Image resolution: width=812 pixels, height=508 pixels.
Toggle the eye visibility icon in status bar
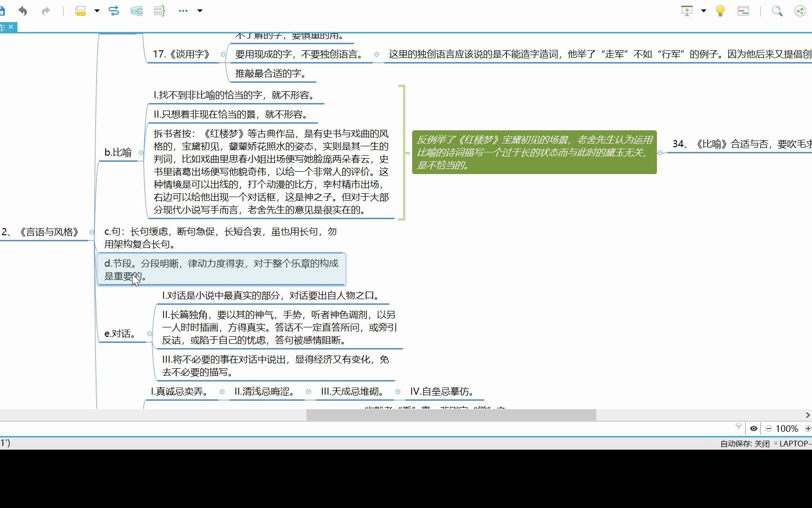tap(754, 429)
